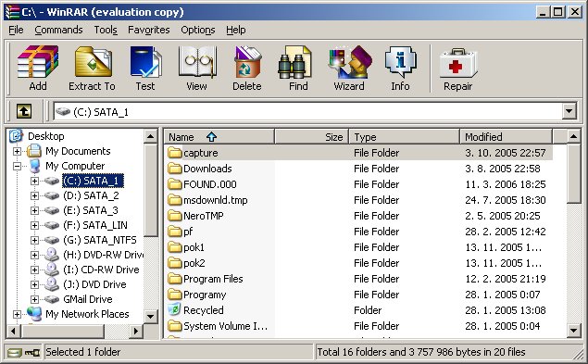Select the System Volume I... folder
Image resolution: width=588 pixels, height=364 pixels.
358,326
